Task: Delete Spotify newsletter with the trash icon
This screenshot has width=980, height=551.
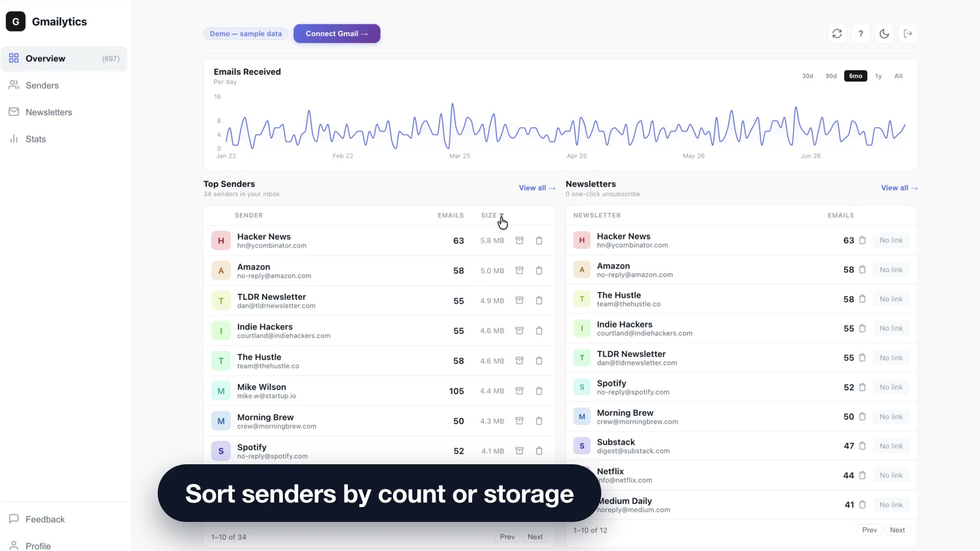Action: tap(862, 387)
